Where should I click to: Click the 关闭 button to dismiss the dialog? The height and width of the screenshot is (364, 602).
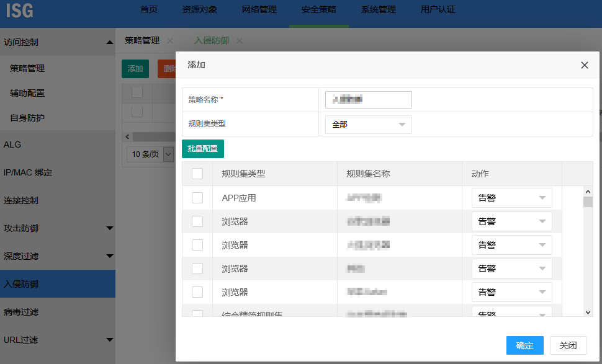(x=568, y=345)
